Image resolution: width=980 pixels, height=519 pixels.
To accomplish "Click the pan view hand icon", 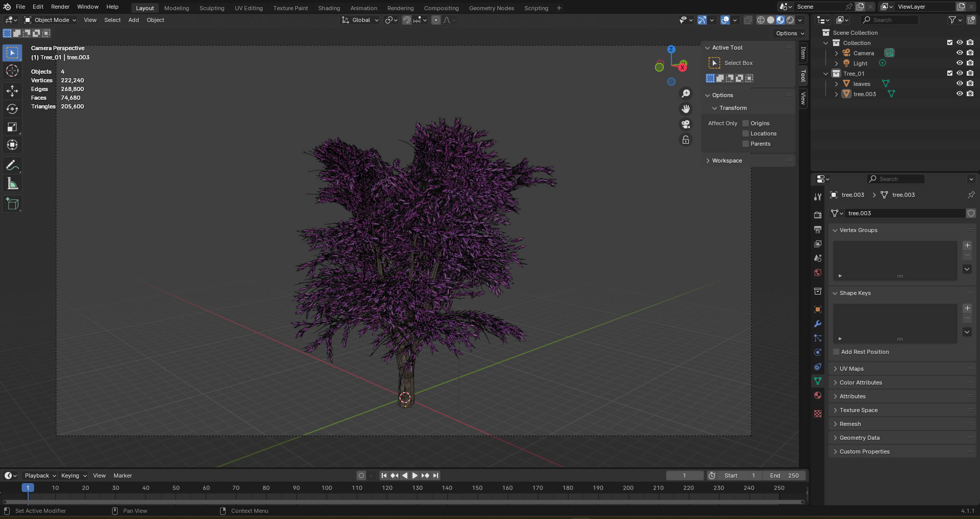I will pos(686,109).
